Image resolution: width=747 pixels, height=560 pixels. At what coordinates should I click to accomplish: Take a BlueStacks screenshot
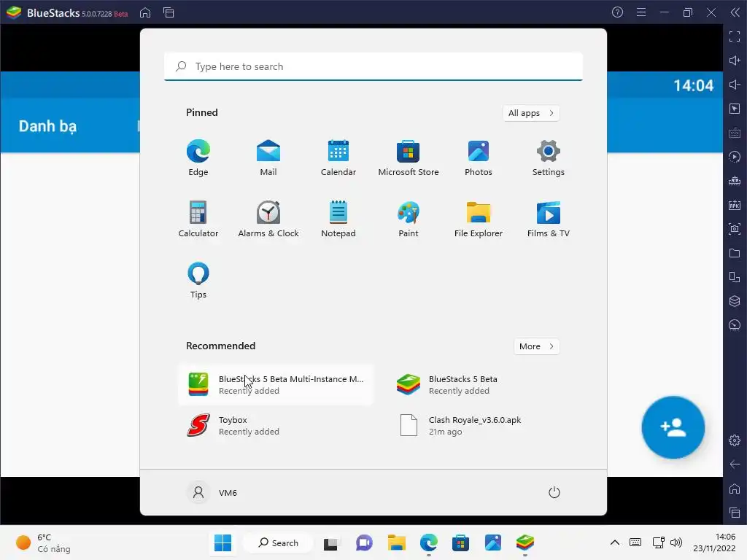point(735,229)
